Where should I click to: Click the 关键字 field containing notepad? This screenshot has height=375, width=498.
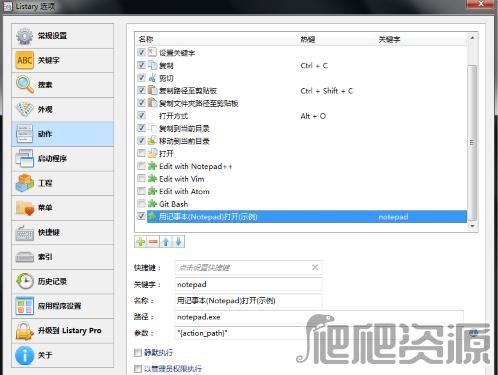tap(248, 284)
